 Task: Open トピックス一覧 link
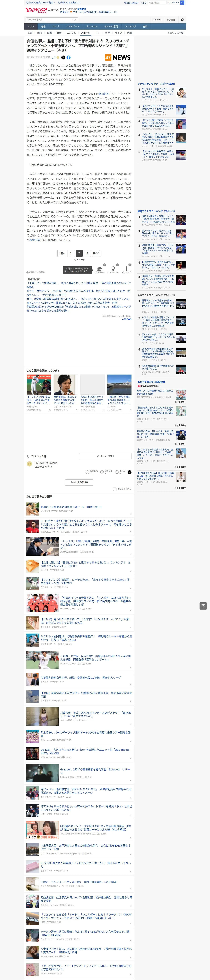click(x=175, y=33)
